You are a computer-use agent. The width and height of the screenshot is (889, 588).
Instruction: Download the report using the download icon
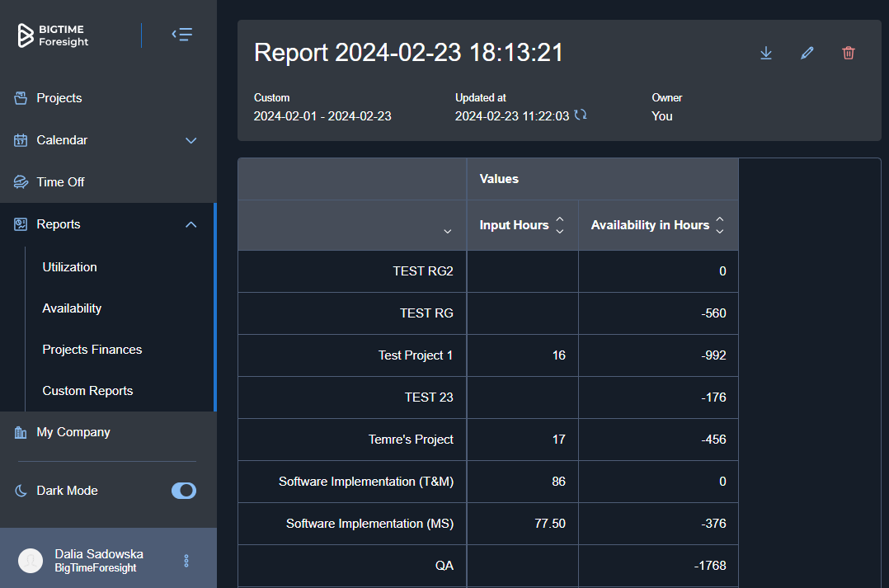tap(765, 53)
